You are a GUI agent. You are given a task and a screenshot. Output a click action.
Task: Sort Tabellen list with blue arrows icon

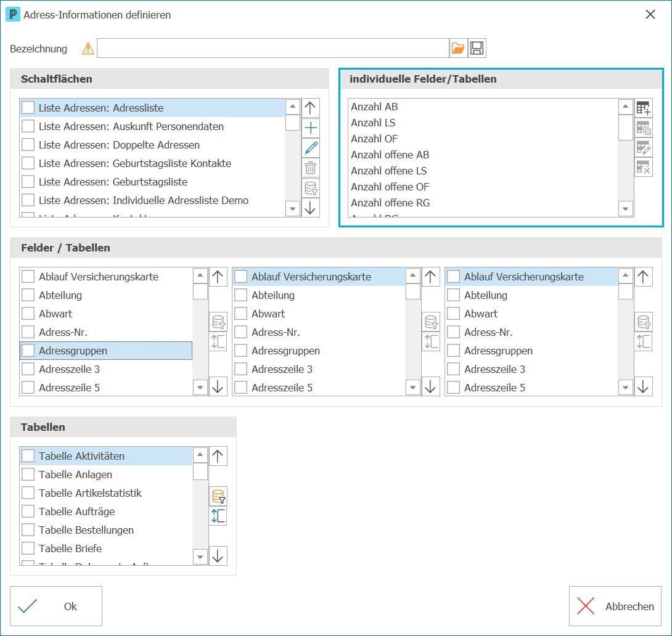[x=218, y=516]
